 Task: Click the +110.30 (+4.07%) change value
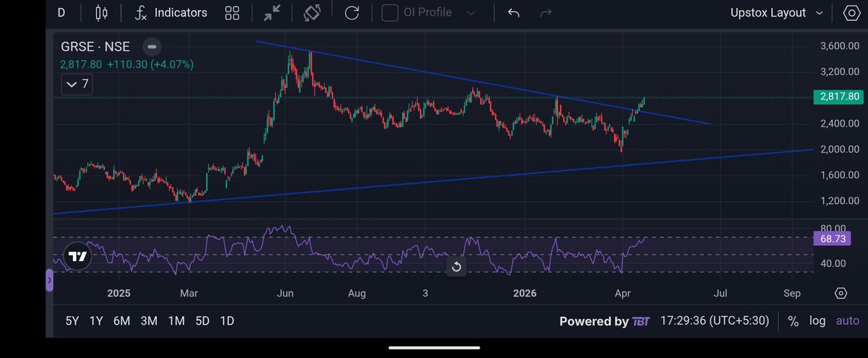coord(150,64)
